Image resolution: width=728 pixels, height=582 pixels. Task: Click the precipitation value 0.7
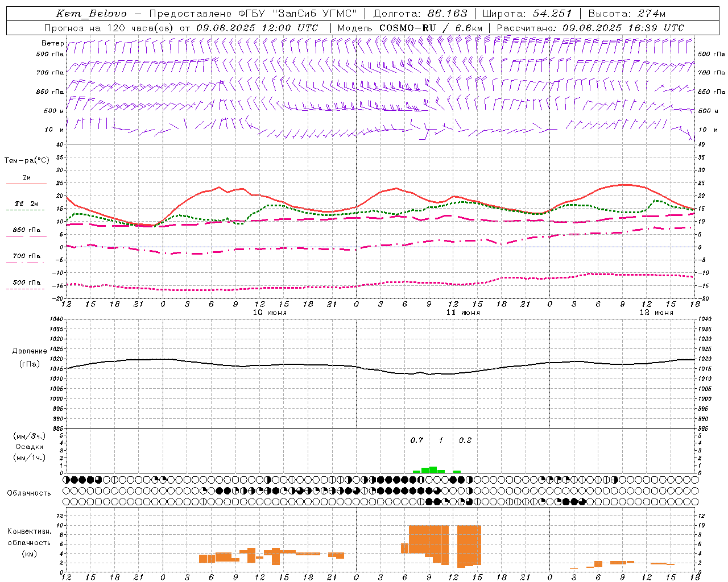click(417, 440)
